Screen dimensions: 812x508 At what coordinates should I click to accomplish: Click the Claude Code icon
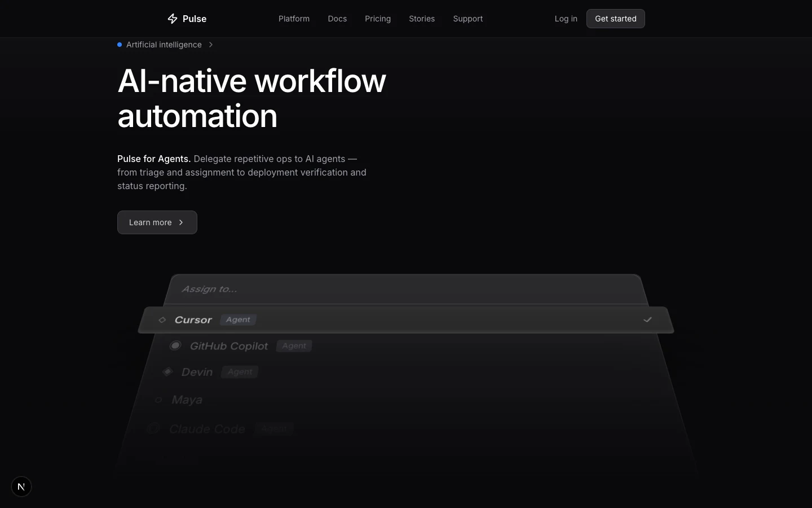pyautogui.click(x=153, y=428)
